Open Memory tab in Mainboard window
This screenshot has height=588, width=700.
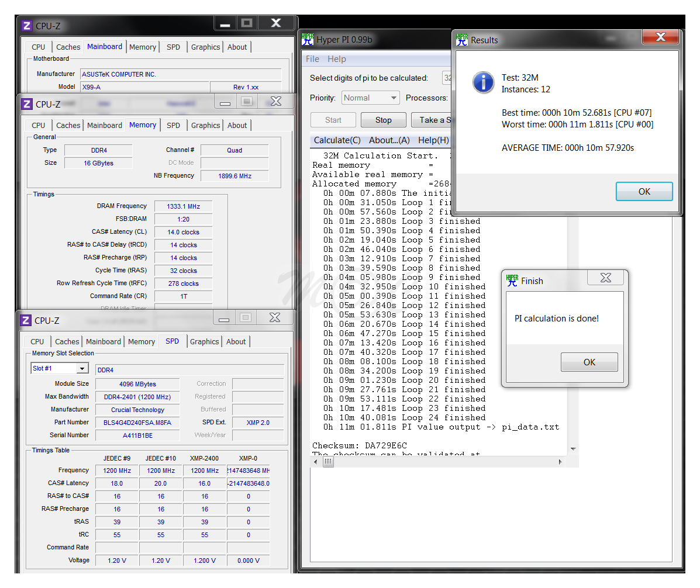click(x=143, y=47)
